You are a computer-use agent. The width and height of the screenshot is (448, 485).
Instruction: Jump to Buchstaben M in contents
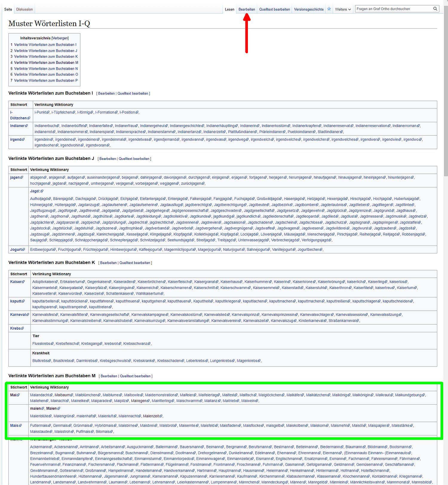click(x=46, y=63)
